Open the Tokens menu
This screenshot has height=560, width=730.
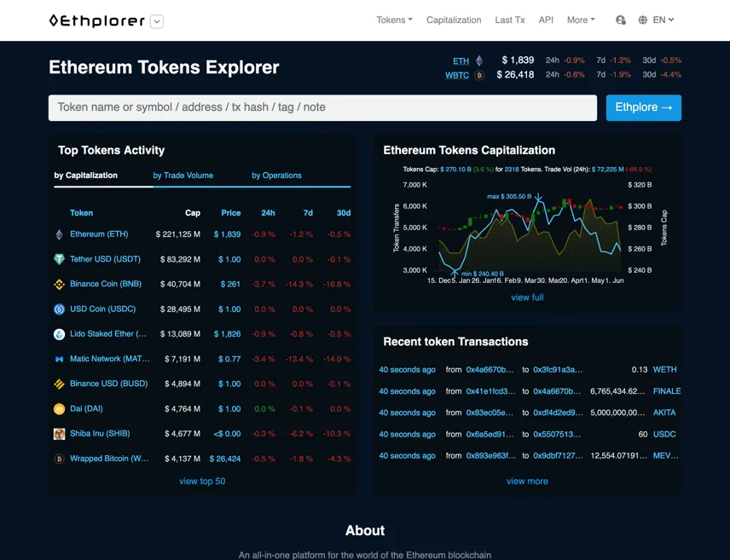tap(394, 20)
